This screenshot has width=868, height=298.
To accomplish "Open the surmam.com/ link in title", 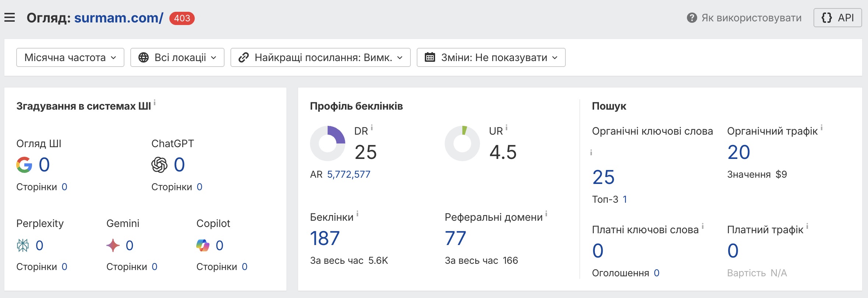I will [x=119, y=18].
